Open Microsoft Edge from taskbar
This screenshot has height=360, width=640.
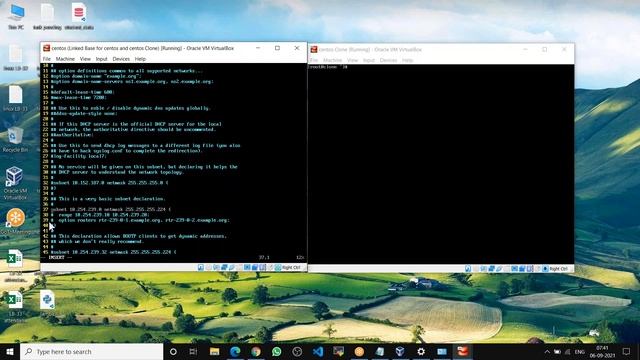(235, 351)
